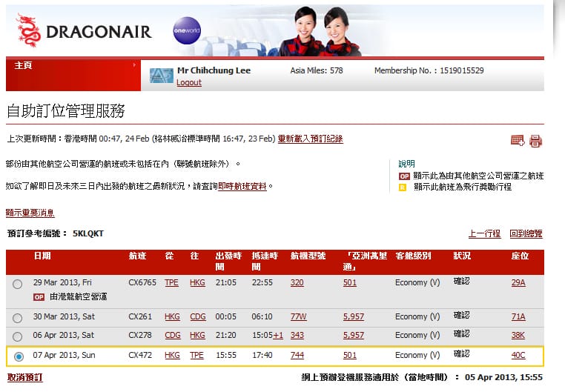Open the 主頁 main menu tab
565x392 pixels.
point(73,75)
